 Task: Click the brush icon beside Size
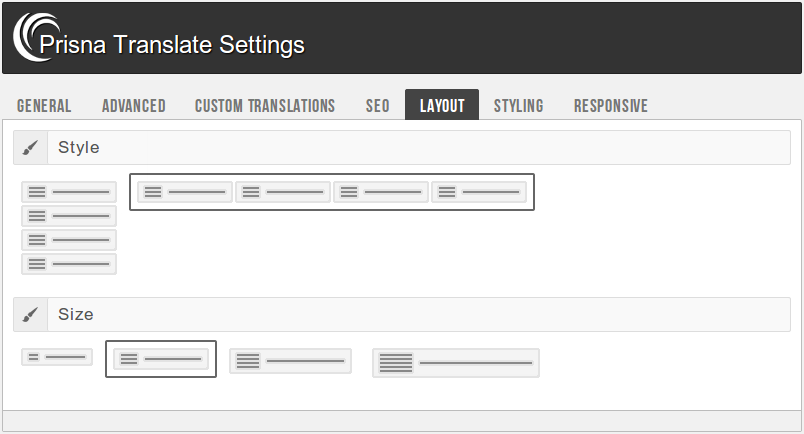click(x=30, y=315)
